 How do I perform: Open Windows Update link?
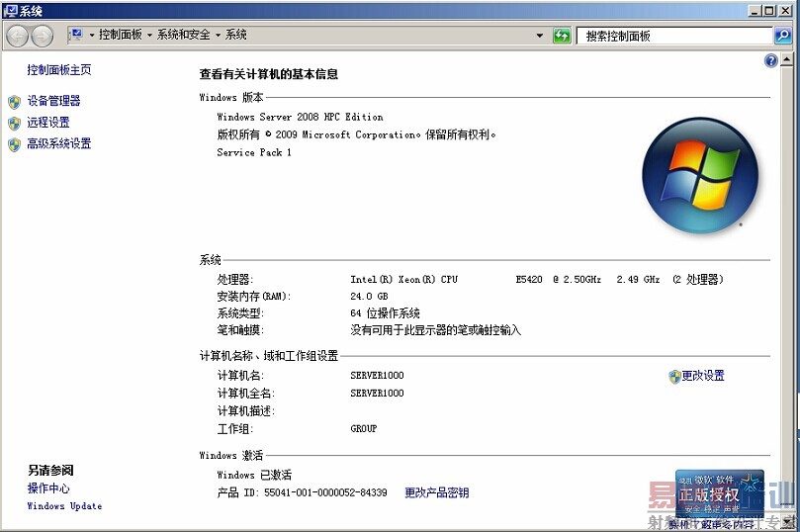(x=65, y=506)
